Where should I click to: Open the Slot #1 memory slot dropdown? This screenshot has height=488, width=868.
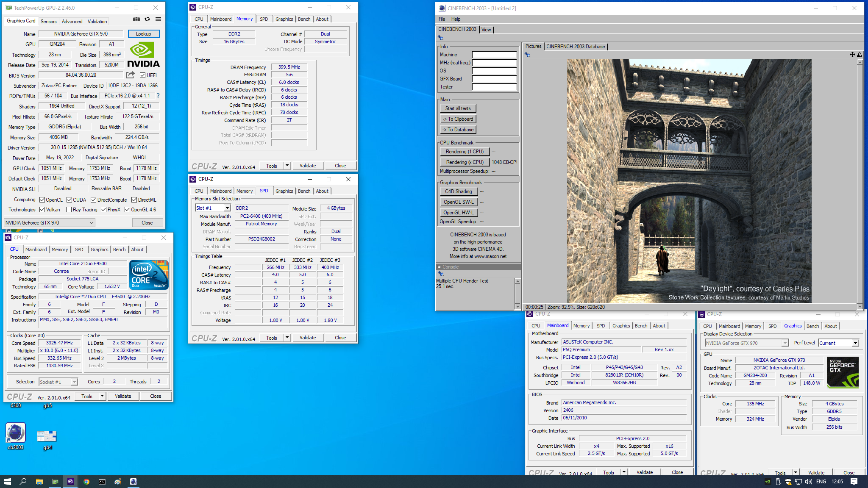tap(213, 208)
